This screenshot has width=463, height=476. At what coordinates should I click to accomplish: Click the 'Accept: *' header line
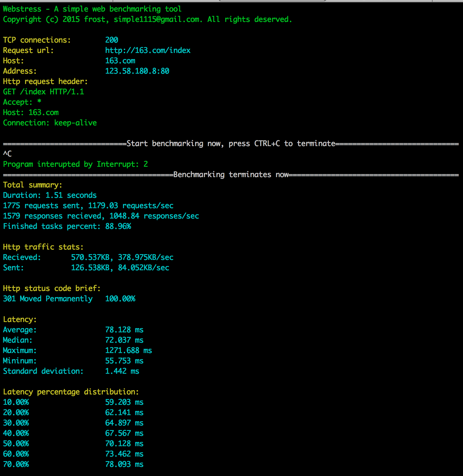[x=22, y=102]
